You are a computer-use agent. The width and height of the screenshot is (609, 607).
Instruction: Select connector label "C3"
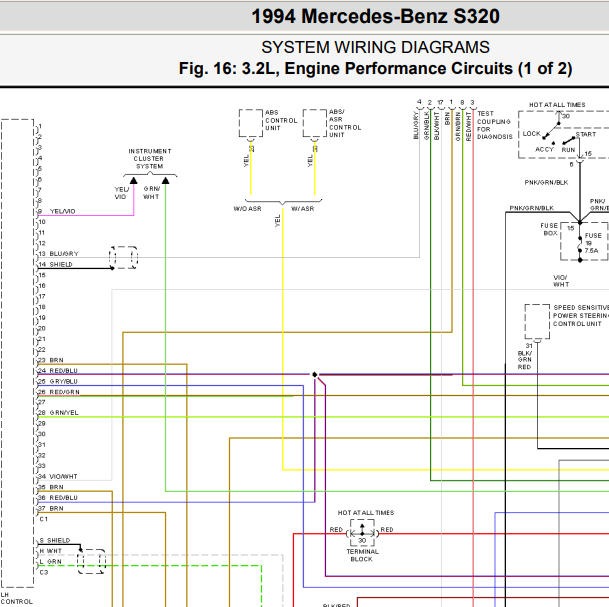point(44,572)
